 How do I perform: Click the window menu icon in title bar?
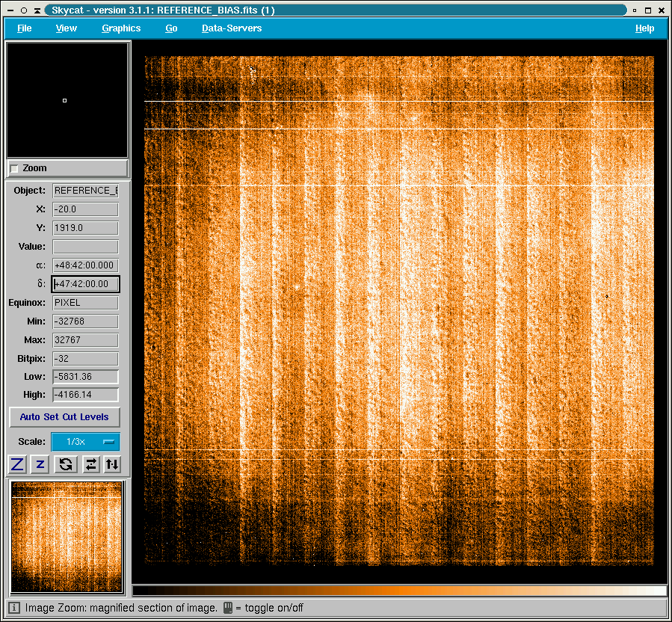(x=10, y=10)
